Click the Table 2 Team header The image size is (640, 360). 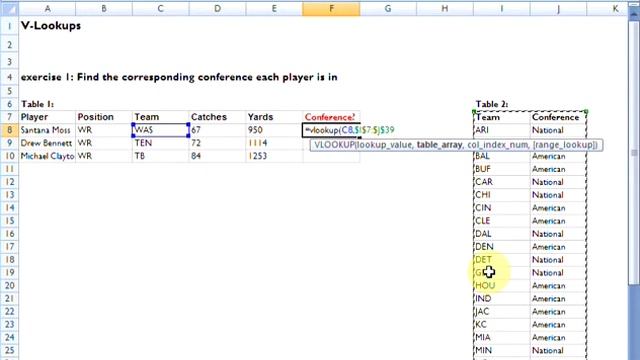[502, 117]
